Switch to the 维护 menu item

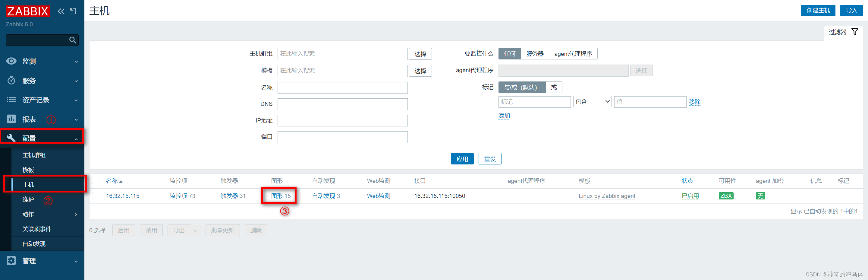(28, 199)
